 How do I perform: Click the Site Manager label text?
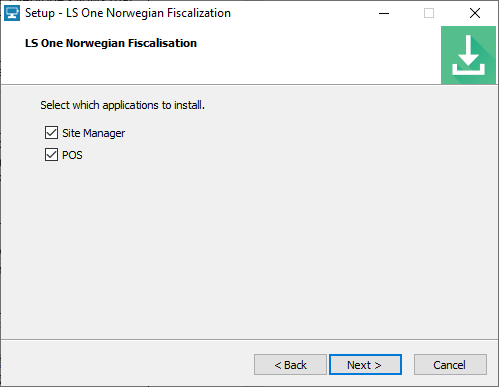click(94, 133)
